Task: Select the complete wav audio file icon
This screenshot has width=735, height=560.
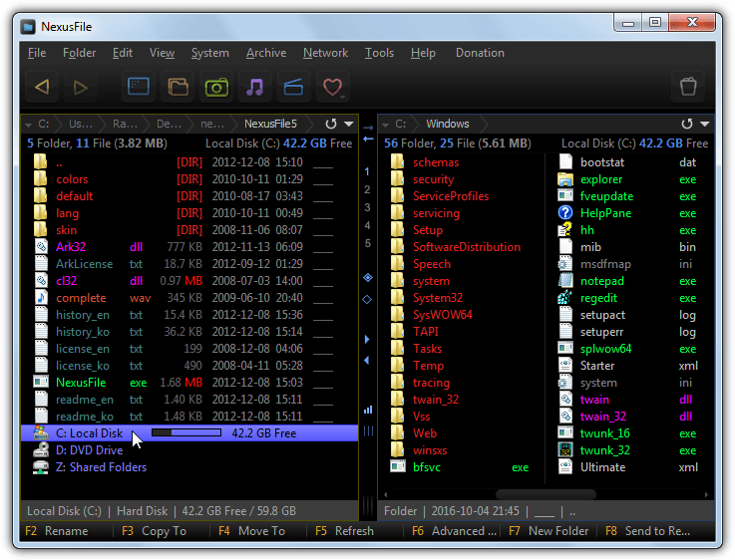Action: (41, 297)
